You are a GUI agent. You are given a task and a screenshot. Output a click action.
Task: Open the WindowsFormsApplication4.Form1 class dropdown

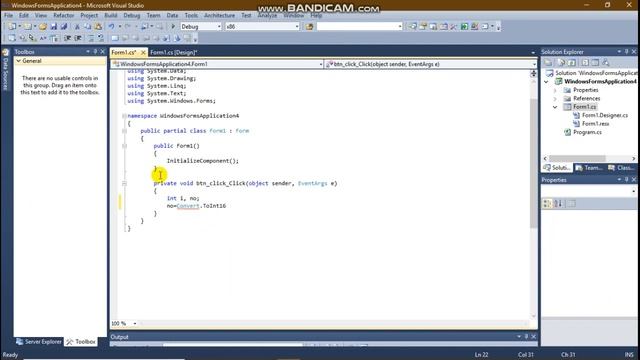point(321,64)
